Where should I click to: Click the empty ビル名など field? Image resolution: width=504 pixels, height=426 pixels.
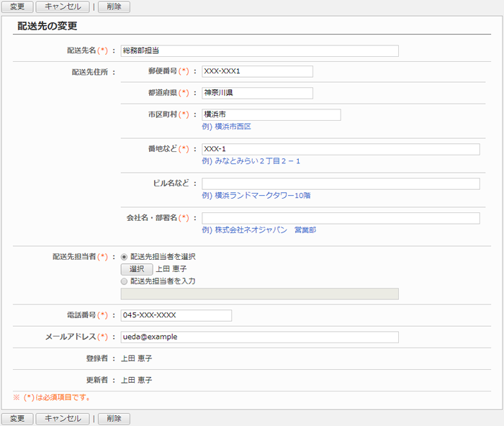(340, 183)
